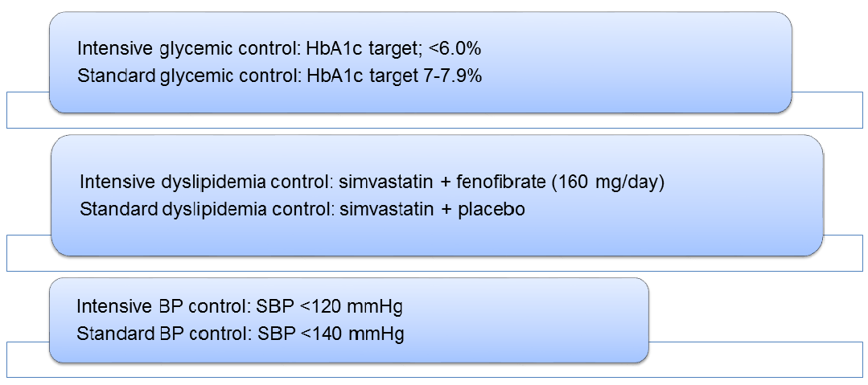868x385 pixels.
Task: Click the '(160 mg/day)' dosage text
Action: click(611, 182)
